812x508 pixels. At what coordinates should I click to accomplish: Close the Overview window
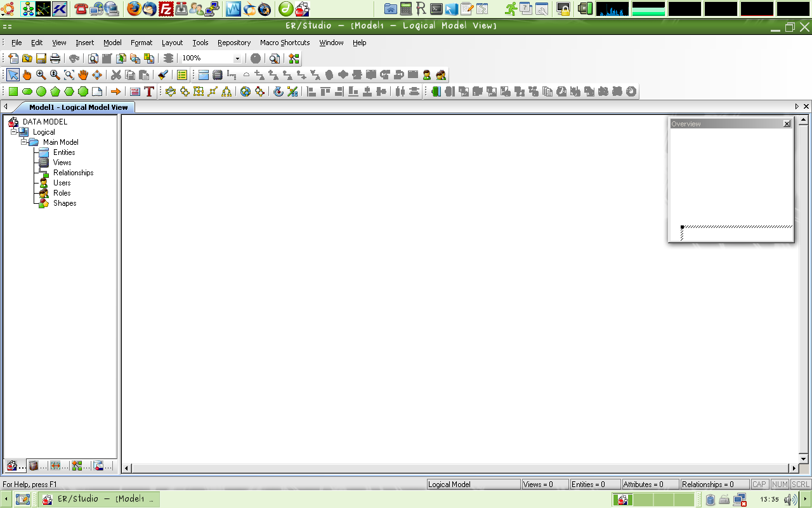coord(787,124)
